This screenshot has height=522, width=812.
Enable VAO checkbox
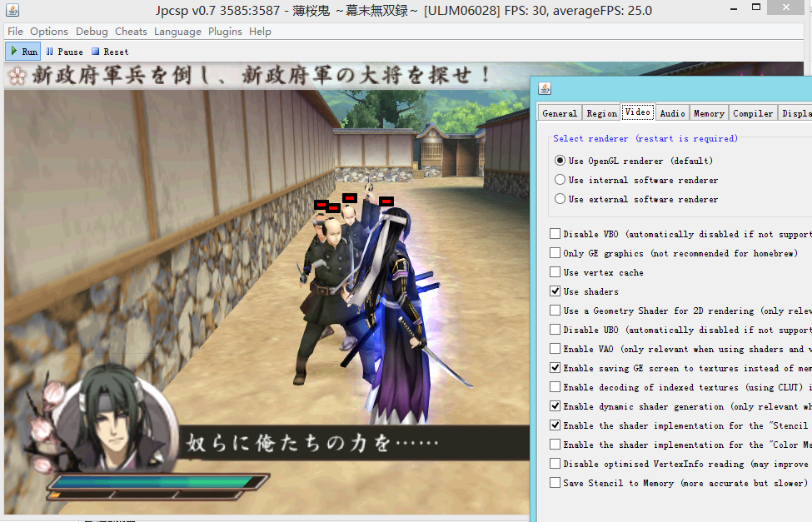pyautogui.click(x=555, y=349)
